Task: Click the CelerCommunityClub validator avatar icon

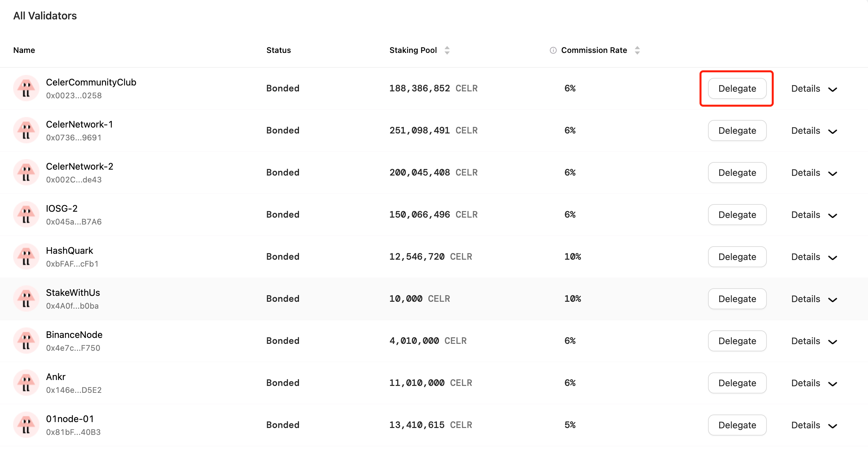Action: [x=26, y=88]
